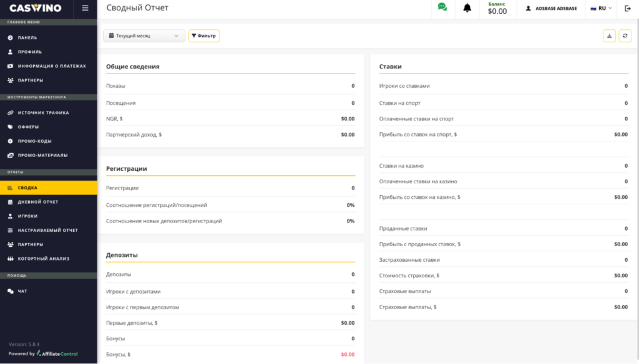Click the Регистрации section heading
Screen dimensions: 639x364
[126, 168]
